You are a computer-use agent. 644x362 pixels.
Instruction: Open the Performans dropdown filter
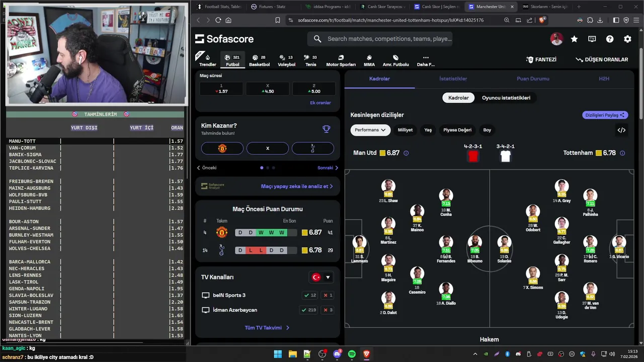370,130
